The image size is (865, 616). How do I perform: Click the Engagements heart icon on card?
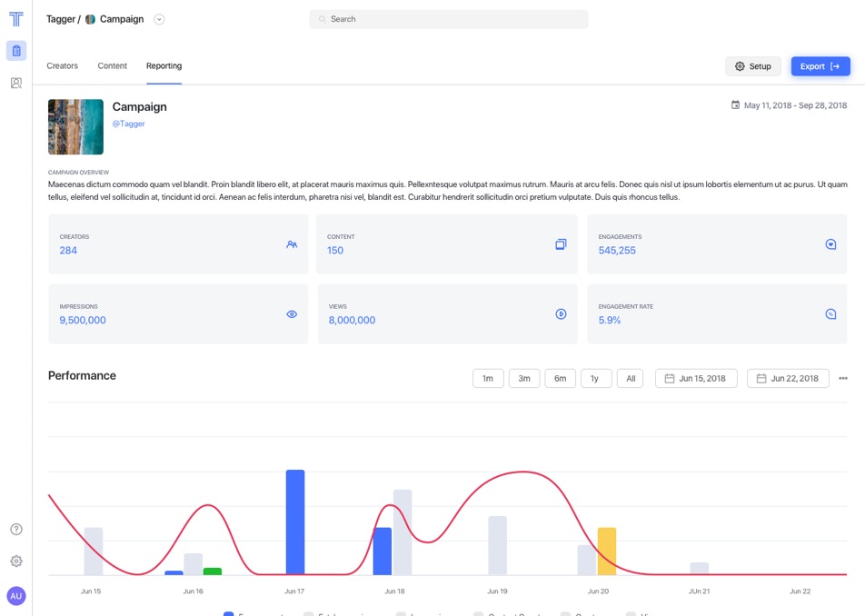pos(830,244)
